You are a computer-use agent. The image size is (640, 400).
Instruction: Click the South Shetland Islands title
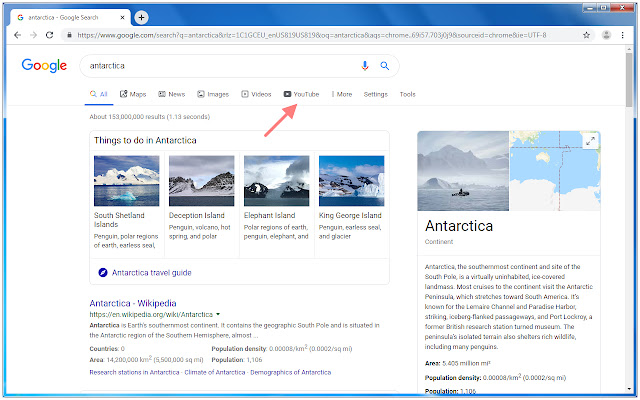[x=119, y=220]
